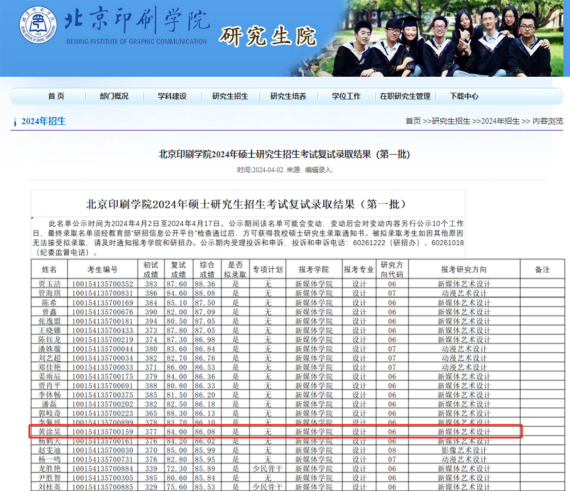Click exam number 100154135700033
The height and width of the screenshot is (492, 570).
click(103, 367)
